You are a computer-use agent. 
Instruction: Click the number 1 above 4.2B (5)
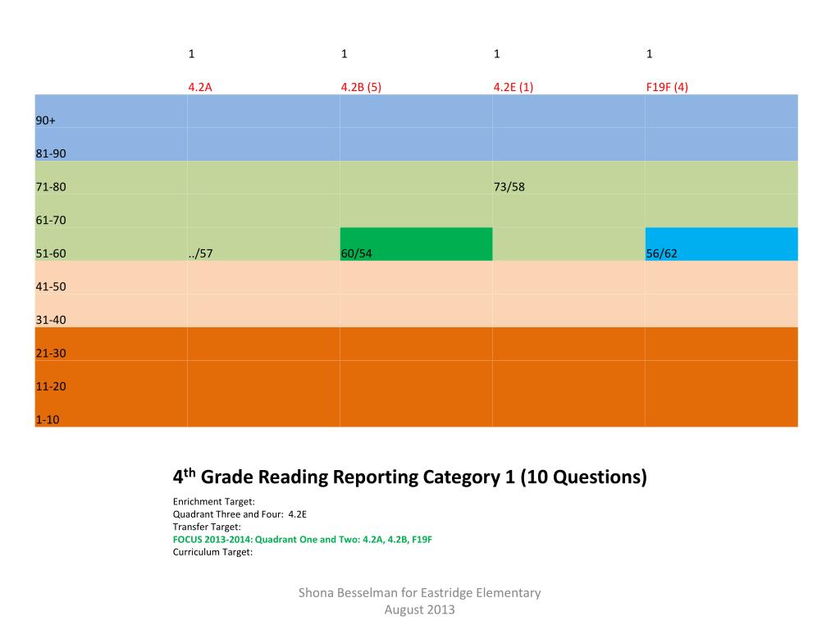(x=344, y=53)
